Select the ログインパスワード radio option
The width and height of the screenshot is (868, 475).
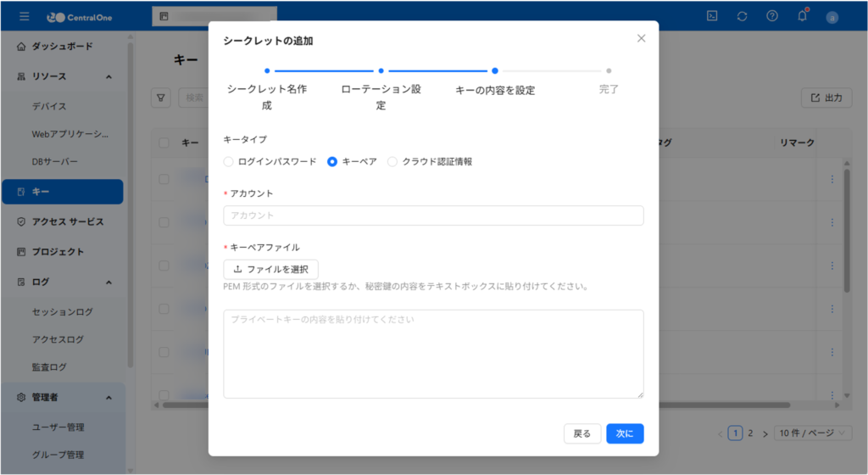pos(228,161)
